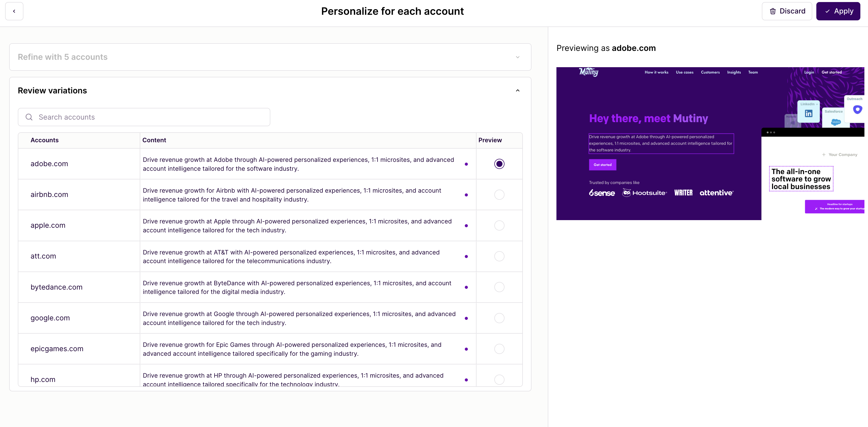Click the highlighted Adobe subheadline in preview
This screenshot has width=868, height=427.
point(661,144)
